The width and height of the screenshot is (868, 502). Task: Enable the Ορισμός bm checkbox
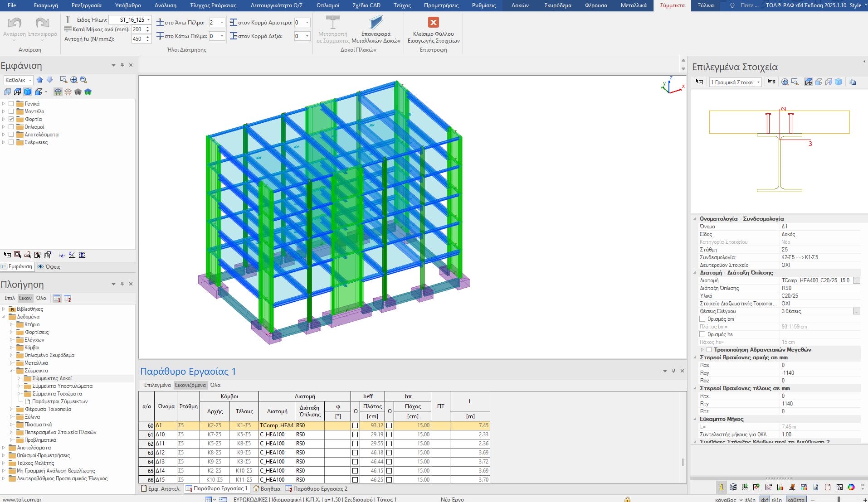pyautogui.click(x=702, y=319)
